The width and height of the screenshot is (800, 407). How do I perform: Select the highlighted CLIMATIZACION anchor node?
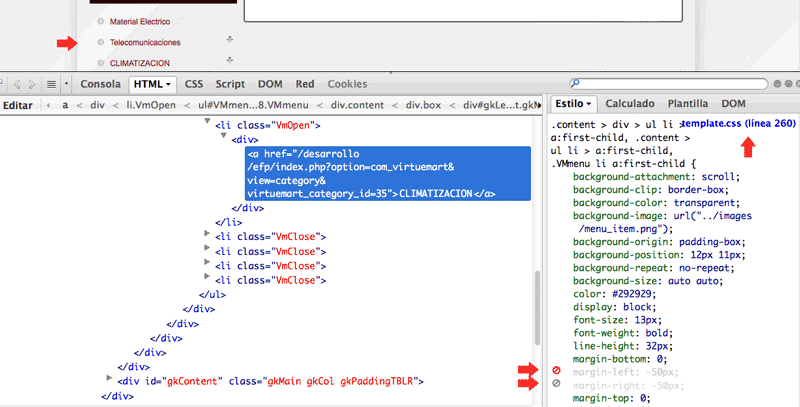[388, 173]
